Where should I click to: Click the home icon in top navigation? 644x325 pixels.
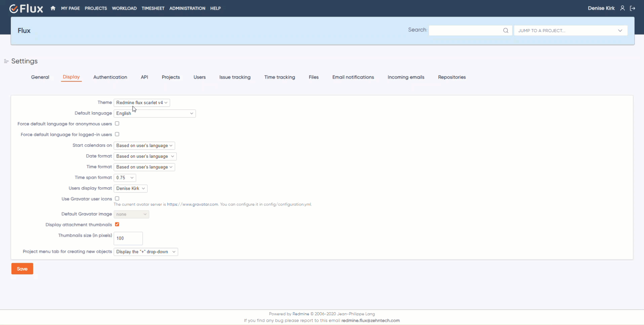click(53, 8)
